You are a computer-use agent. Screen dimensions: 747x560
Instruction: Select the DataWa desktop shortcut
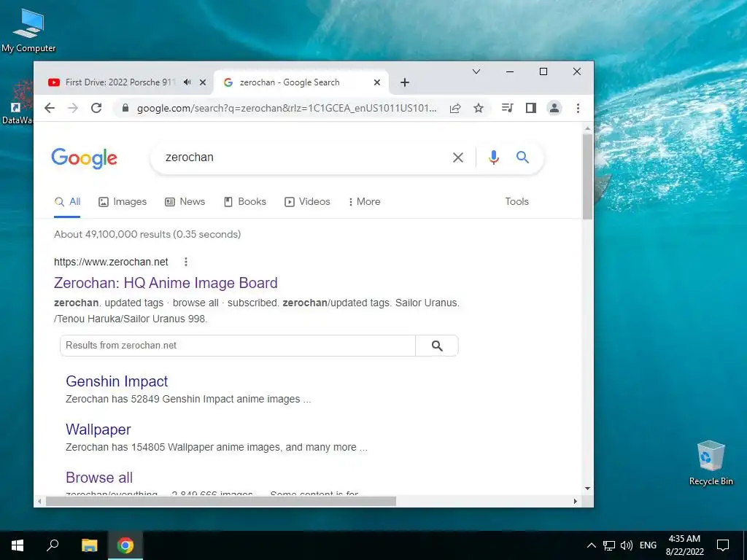coord(18,101)
